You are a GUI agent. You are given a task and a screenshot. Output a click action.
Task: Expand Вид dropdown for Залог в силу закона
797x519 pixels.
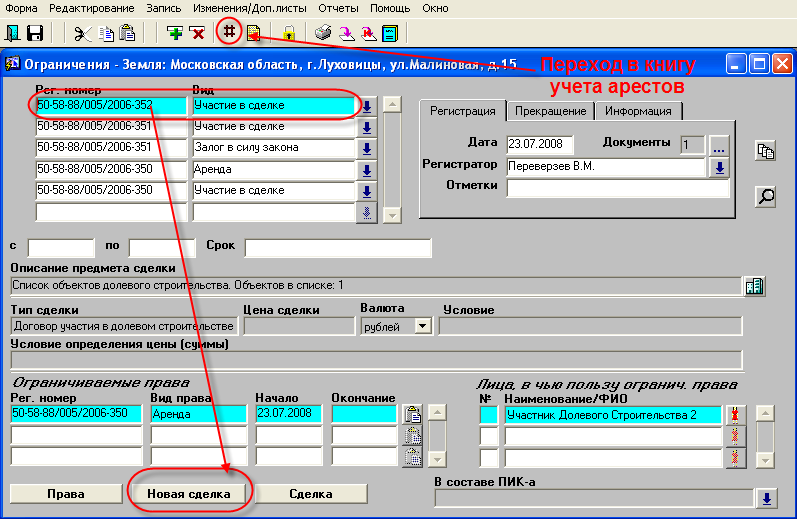[x=367, y=149]
